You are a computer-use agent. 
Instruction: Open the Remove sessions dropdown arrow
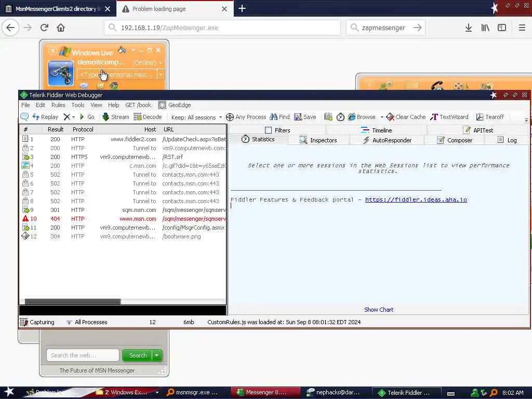(x=73, y=117)
